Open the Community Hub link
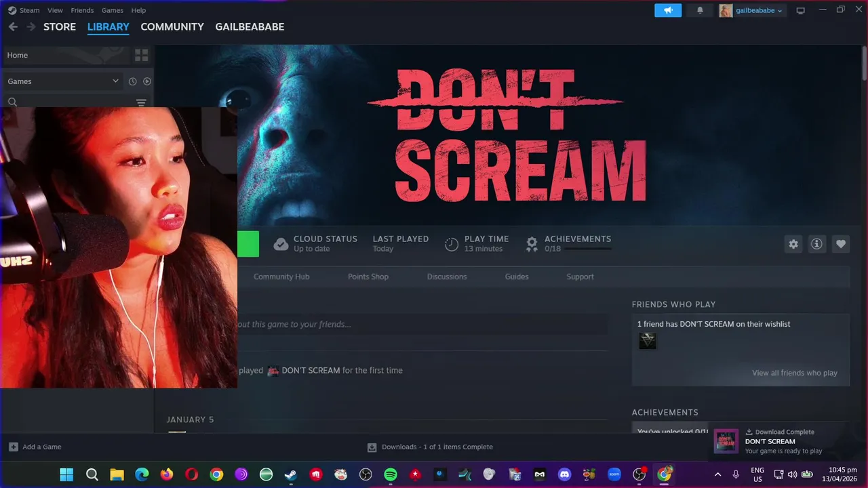Image resolution: width=868 pixels, height=488 pixels. tap(281, 277)
